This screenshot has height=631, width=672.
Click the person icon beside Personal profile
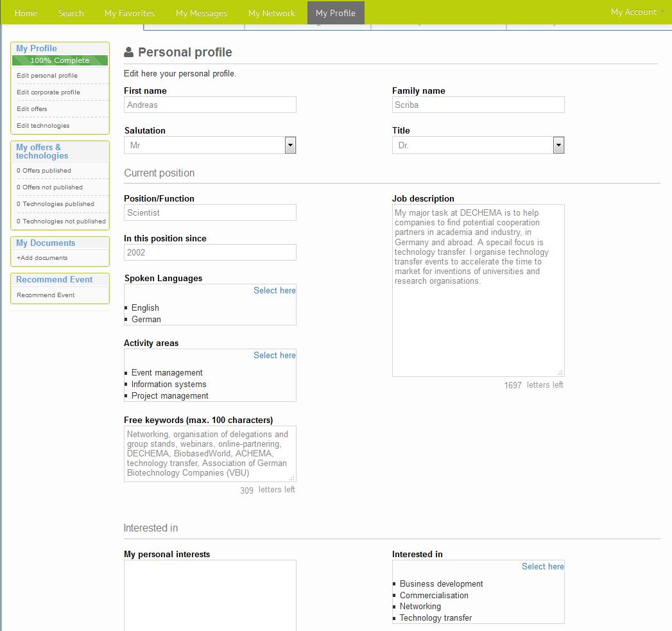pos(129,53)
